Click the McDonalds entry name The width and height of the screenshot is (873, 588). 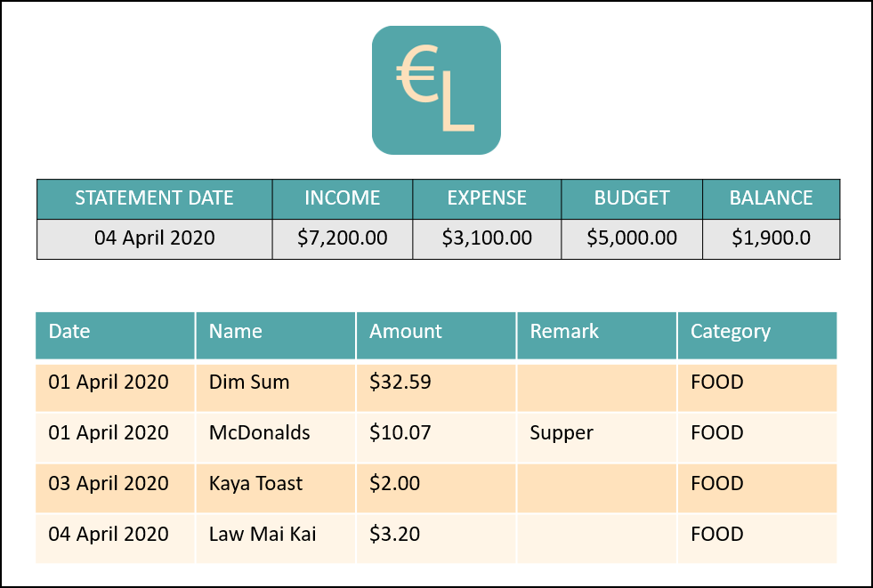click(x=260, y=433)
